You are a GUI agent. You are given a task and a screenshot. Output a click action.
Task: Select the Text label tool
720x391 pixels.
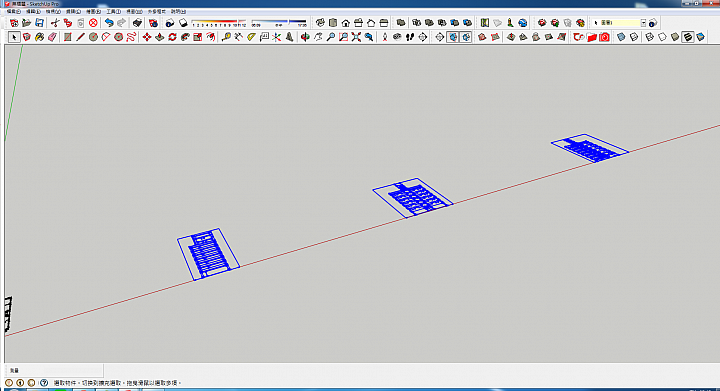pos(264,37)
